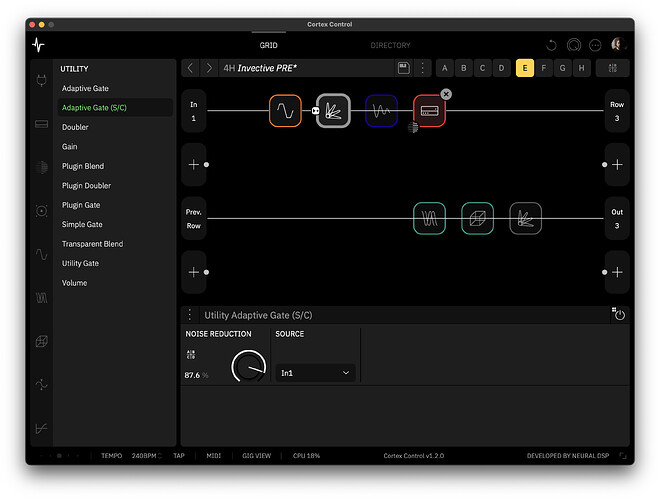Open the modulation waves category icon in sidebar
The height and width of the screenshot is (500, 661).
coord(41,298)
